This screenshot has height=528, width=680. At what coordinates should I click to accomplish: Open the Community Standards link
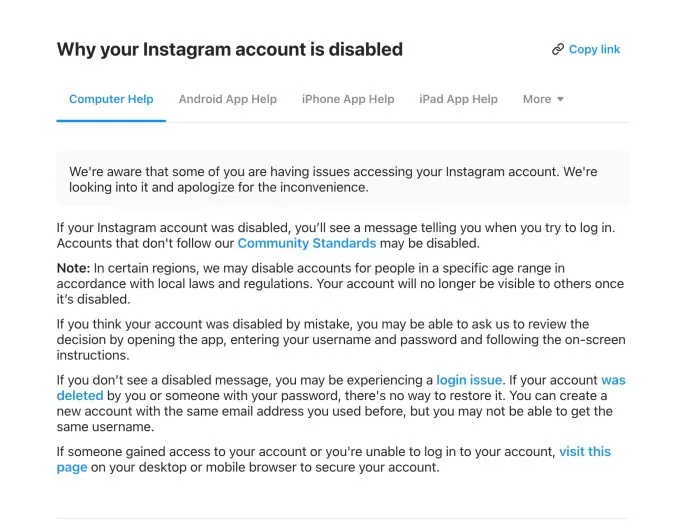point(307,243)
